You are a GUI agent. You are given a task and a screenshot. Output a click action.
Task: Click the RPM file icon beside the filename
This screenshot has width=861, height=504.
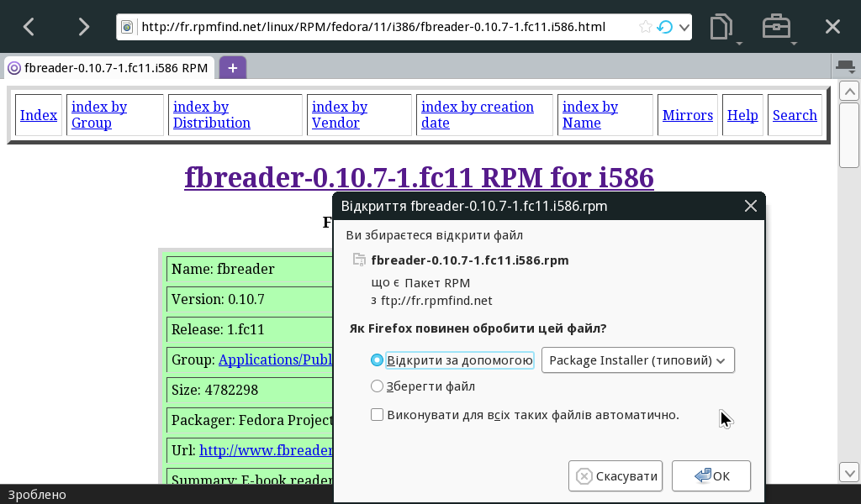[359, 260]
